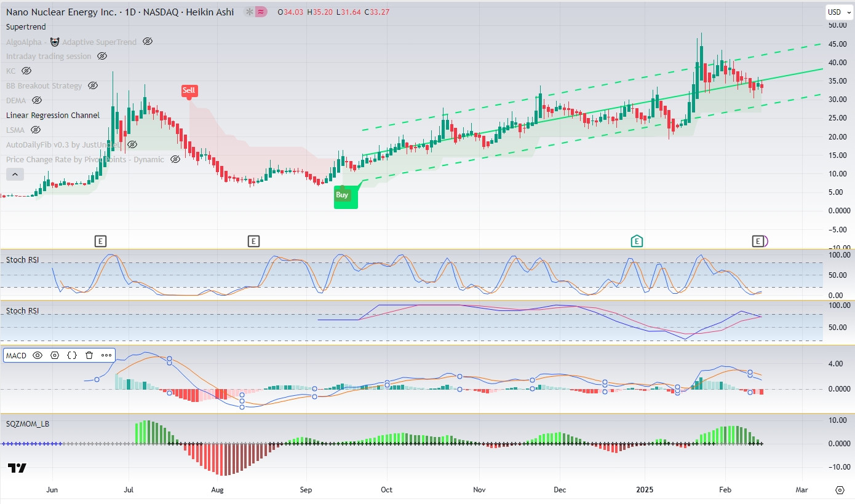
Task: Select the upper Stoch RSI pane label
Action: (22, 260)
